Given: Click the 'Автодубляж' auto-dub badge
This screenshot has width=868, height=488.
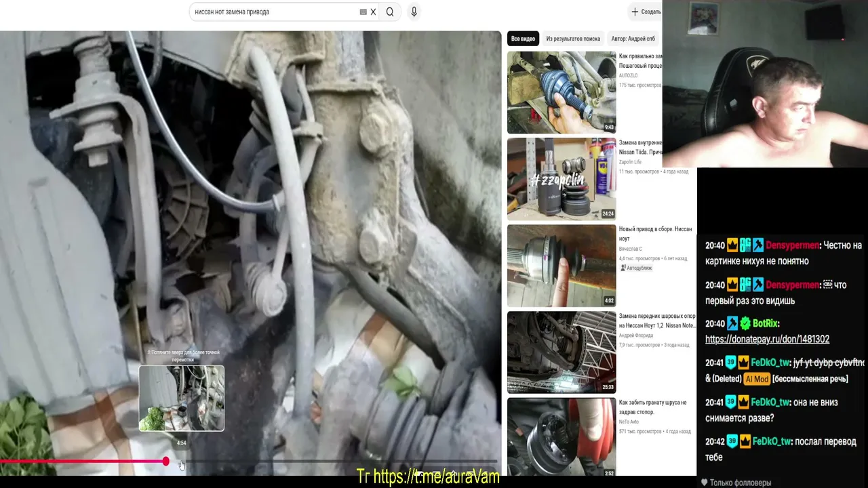Looking at the screenshot, I should (635, 268).
